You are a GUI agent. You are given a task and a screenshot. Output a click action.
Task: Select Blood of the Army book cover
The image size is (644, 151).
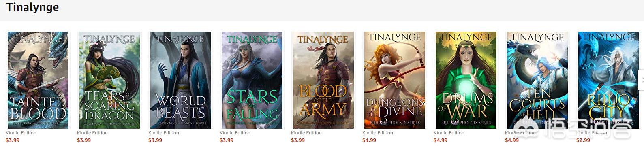click(x=323, y=80)
